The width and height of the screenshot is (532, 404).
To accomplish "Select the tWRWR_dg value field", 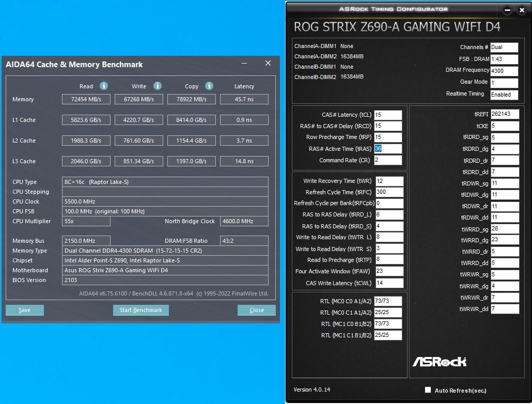I will click(x=505, y=286).
